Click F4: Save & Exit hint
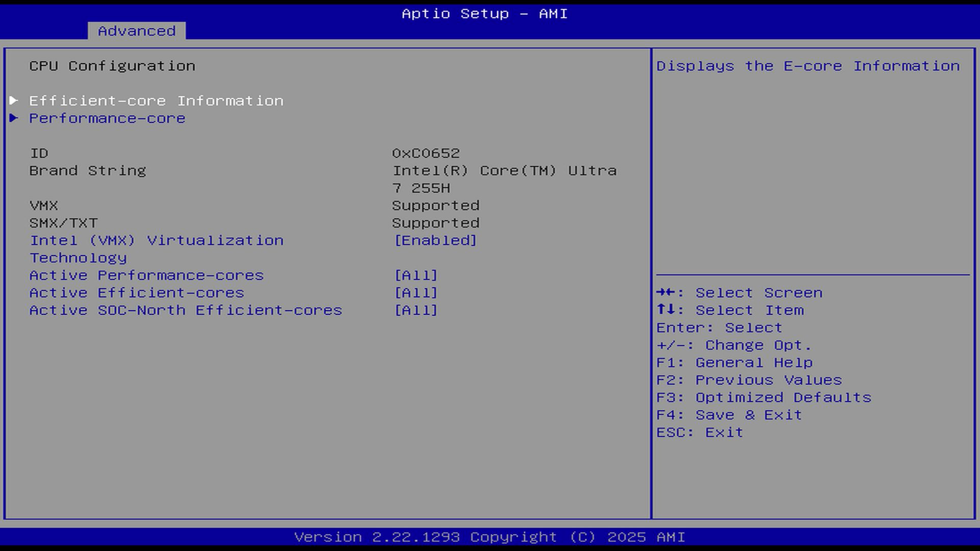 pos(729,415)
